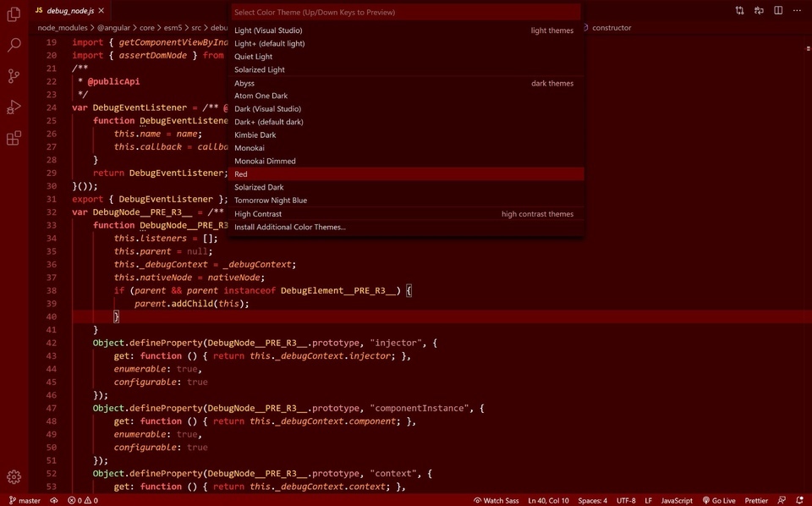Screen dimensions: 812x506
Task: Open the Source Control view
Action: coord(14,76)
